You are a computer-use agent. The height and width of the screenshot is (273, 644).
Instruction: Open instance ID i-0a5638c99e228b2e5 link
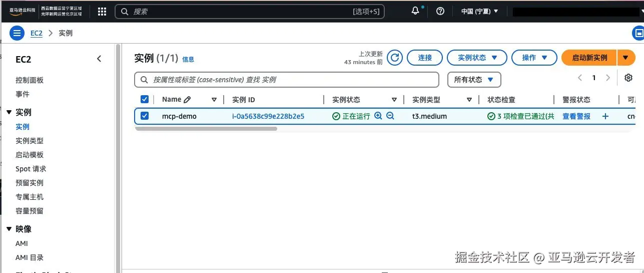coord(268,116)
